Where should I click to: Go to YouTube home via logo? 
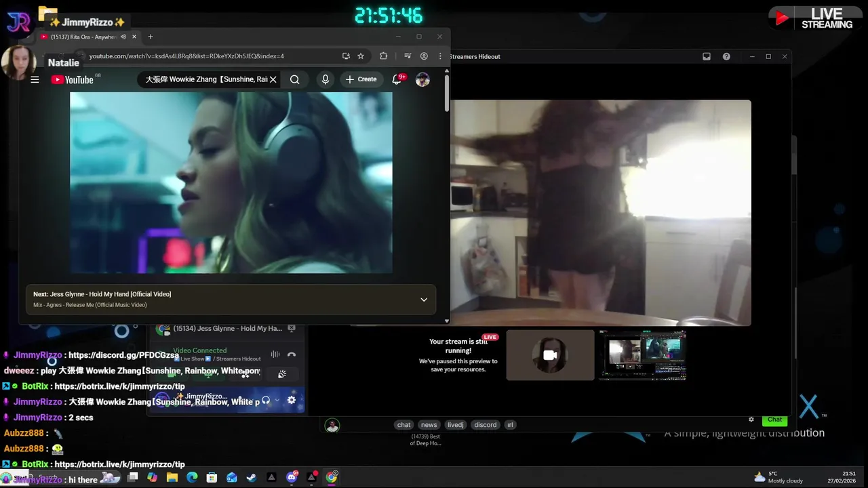tap(72, 79)
